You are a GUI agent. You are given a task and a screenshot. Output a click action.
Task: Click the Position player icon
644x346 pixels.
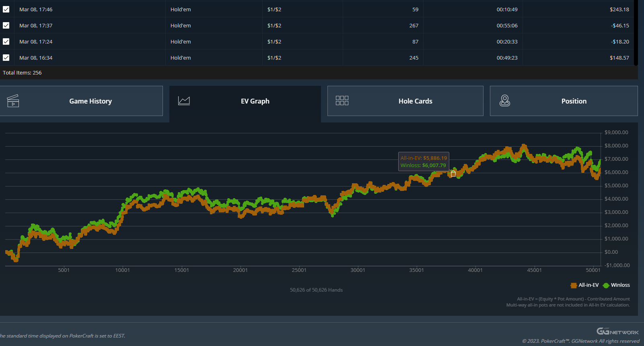click(504, 101)
